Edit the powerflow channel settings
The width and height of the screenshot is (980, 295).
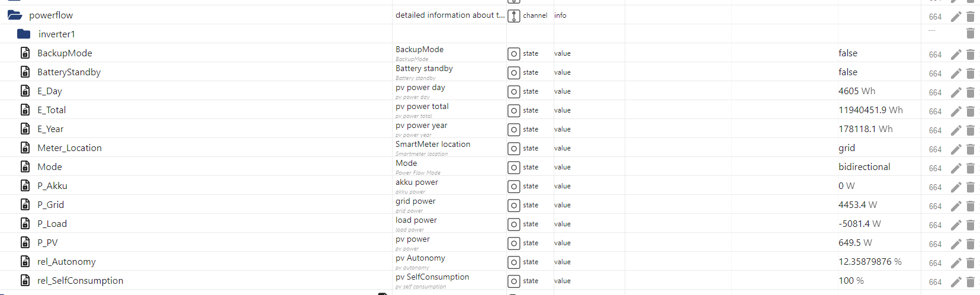[x=956, y=17]
